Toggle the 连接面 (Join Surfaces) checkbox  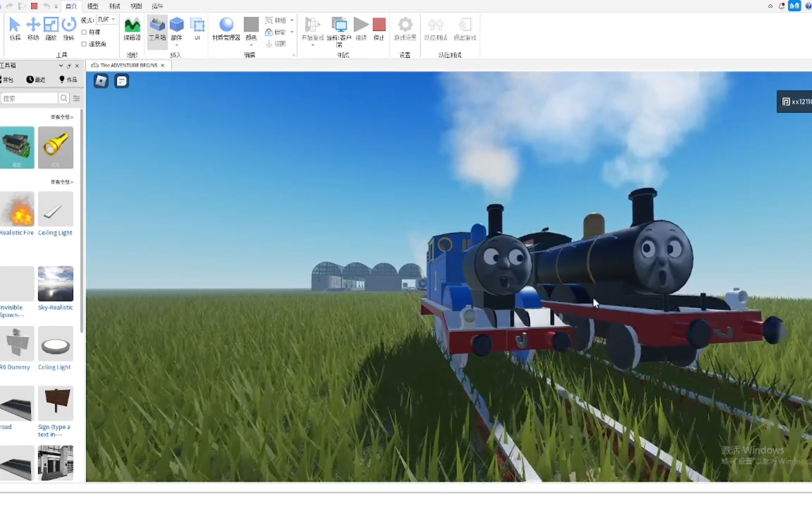pyautogui.click(x=84, y=44)
